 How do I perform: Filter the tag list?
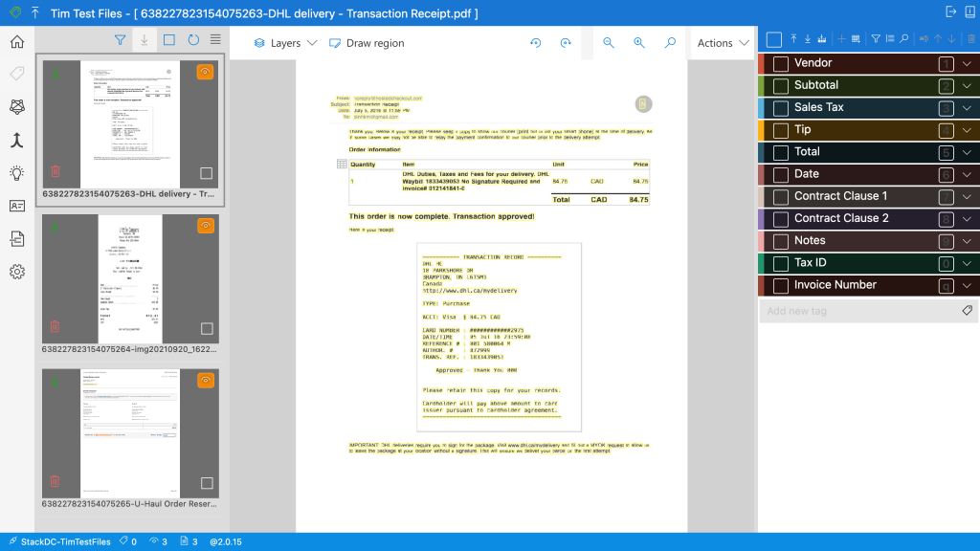pyautogui.click(x=876, y=38)
